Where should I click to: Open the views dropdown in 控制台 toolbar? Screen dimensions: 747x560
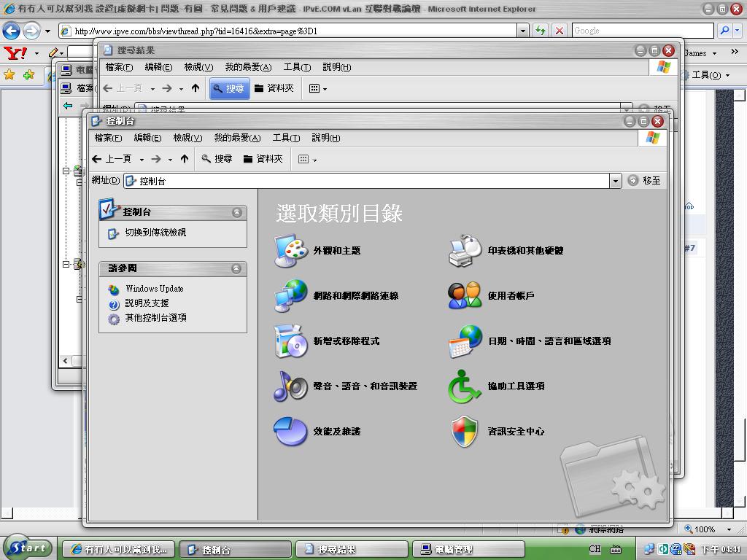[x=307, y=159]
